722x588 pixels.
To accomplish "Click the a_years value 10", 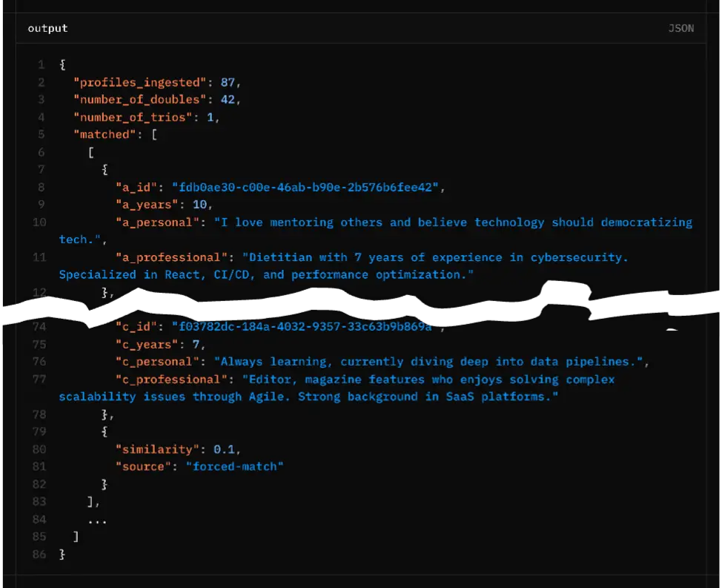I will click(x=200, y=204).
